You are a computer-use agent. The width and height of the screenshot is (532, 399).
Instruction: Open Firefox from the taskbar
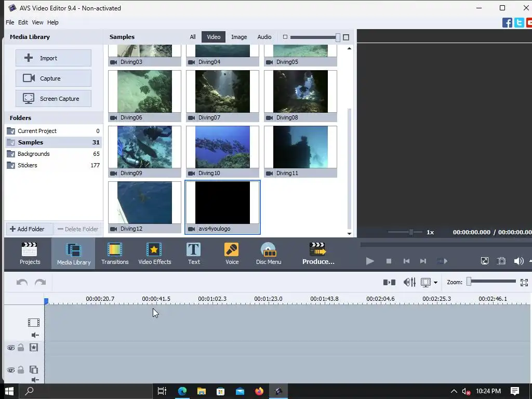coord(259,391)
